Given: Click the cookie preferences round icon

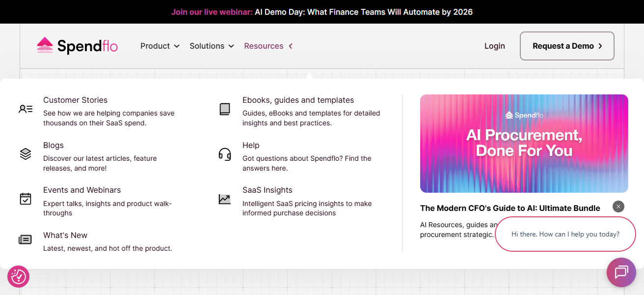Looking at the screenshot, I should coord(19,276).
